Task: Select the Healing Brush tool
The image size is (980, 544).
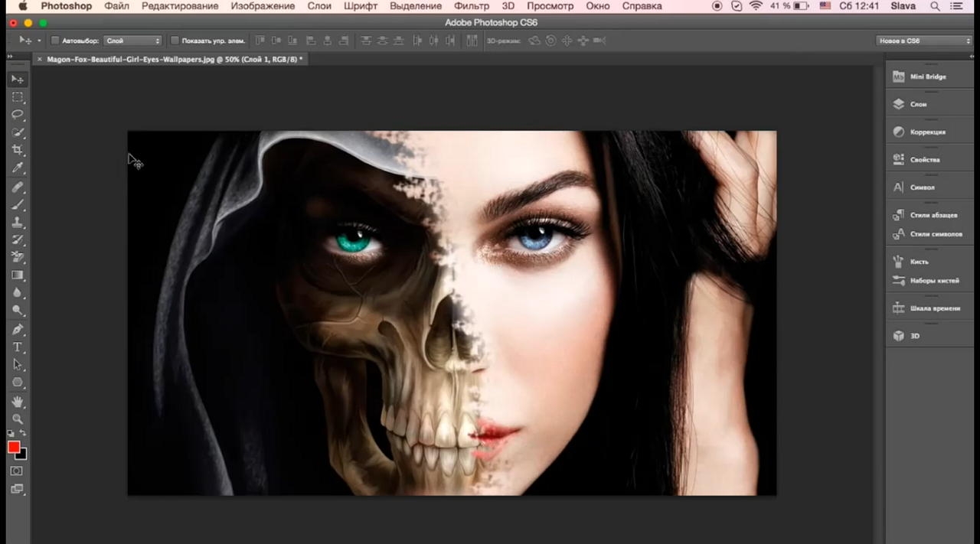Action: pyautogui.click(x=17, y=187)
